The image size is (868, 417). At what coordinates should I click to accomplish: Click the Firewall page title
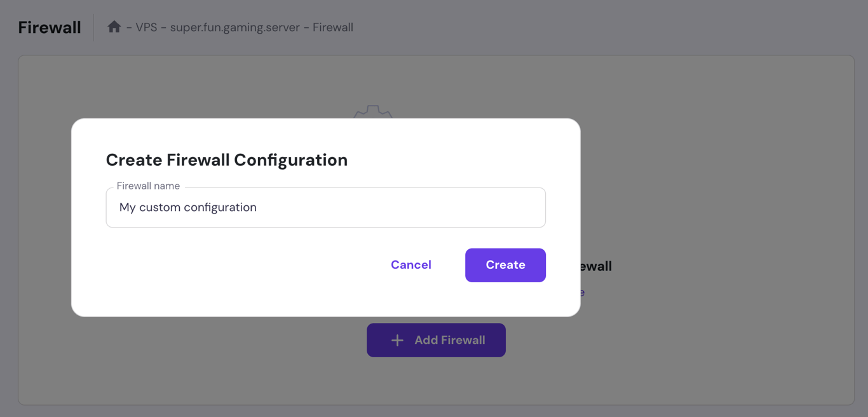pos(49,27)
